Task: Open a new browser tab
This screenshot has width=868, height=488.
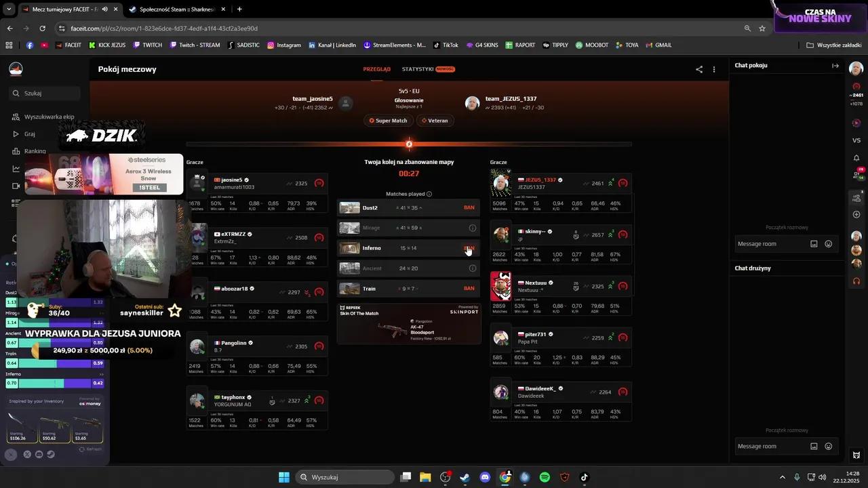Action: coord(239,9)
